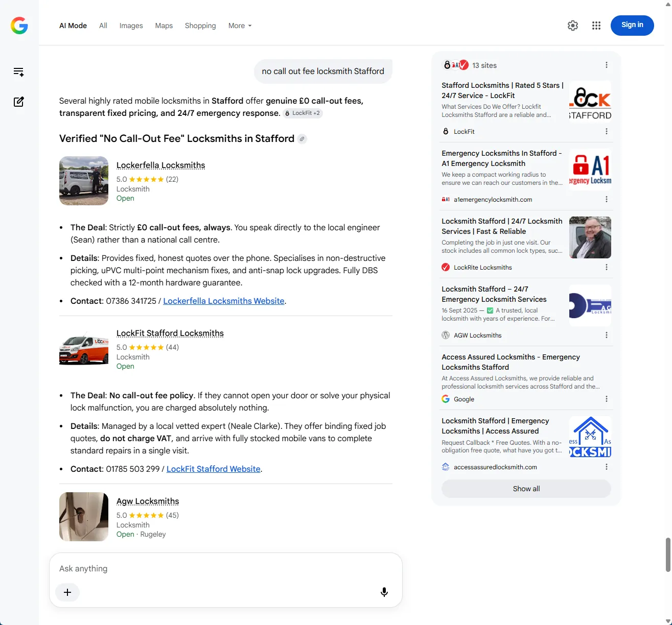672x625 pixels.
Task: Switch to the AI Mode tab
Action: click(73, 26)
